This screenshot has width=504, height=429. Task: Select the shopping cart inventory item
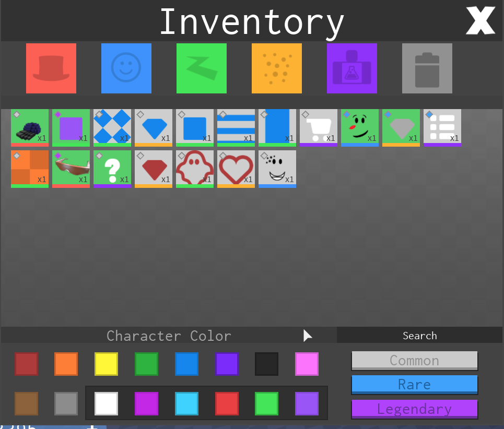click(x=319, y=127)
